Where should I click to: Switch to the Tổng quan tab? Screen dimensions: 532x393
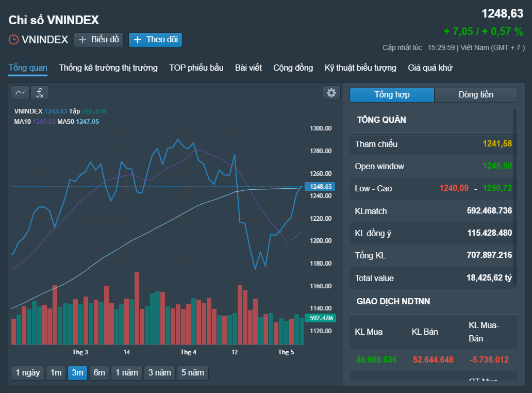coord(28,68)
